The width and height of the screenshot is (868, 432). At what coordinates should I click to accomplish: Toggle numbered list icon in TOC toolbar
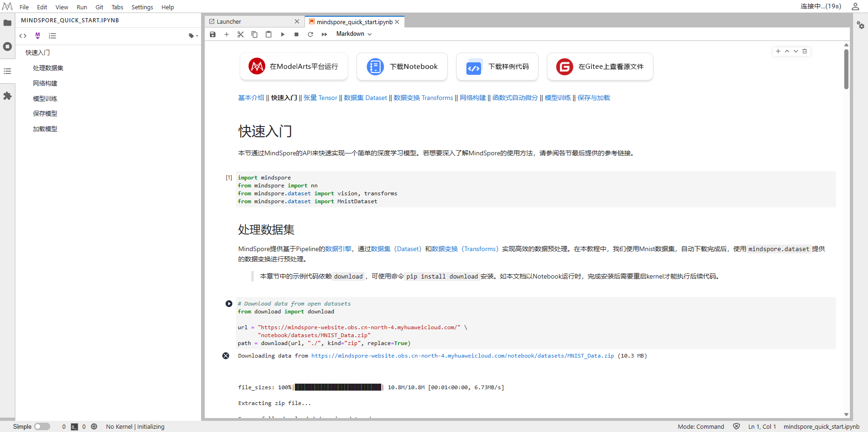[x=53, y=36]
